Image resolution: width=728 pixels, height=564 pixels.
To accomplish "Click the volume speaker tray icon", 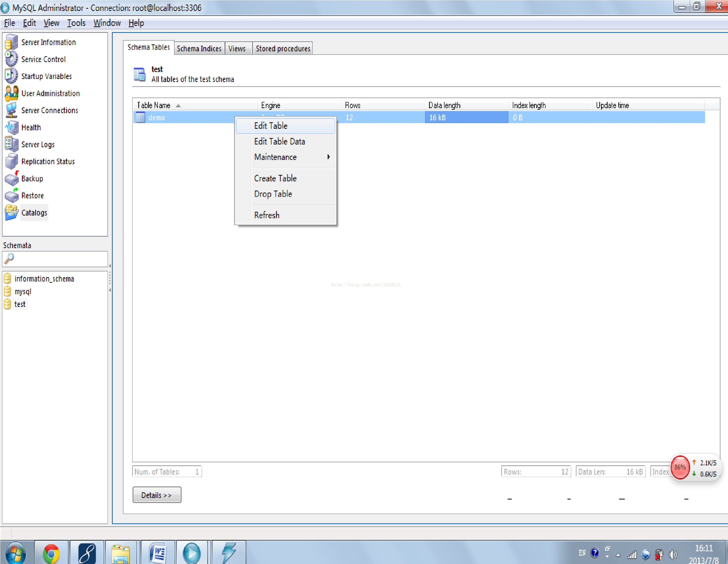I will tap(673, 554).
